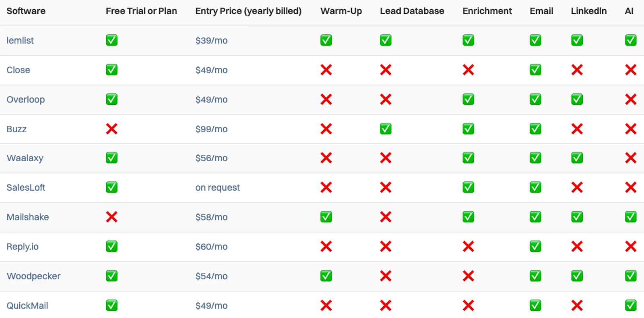Click the red X for Close Warm-Up

tap(326, 70)
